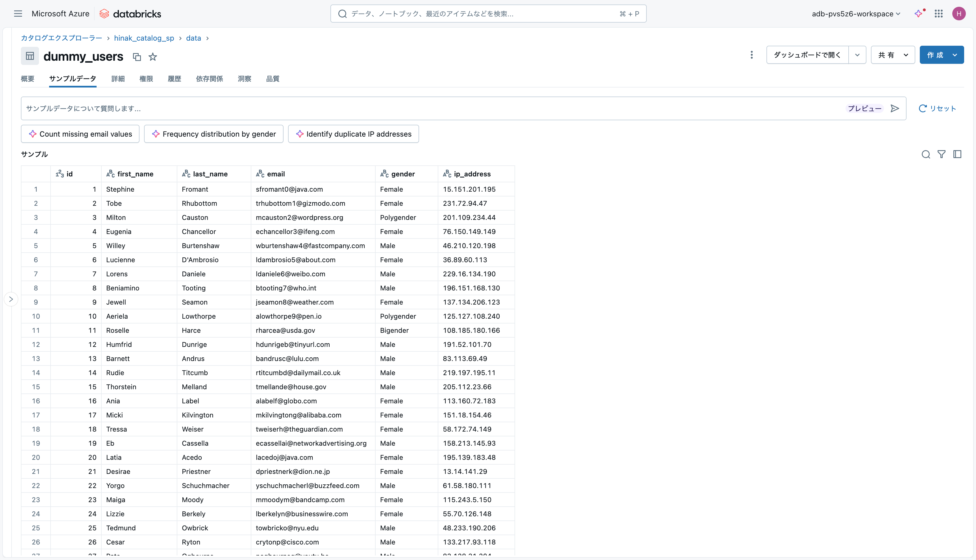Open the kebab more-options menu
Screen dimensions: 976x560
click(x=751, y=55)
